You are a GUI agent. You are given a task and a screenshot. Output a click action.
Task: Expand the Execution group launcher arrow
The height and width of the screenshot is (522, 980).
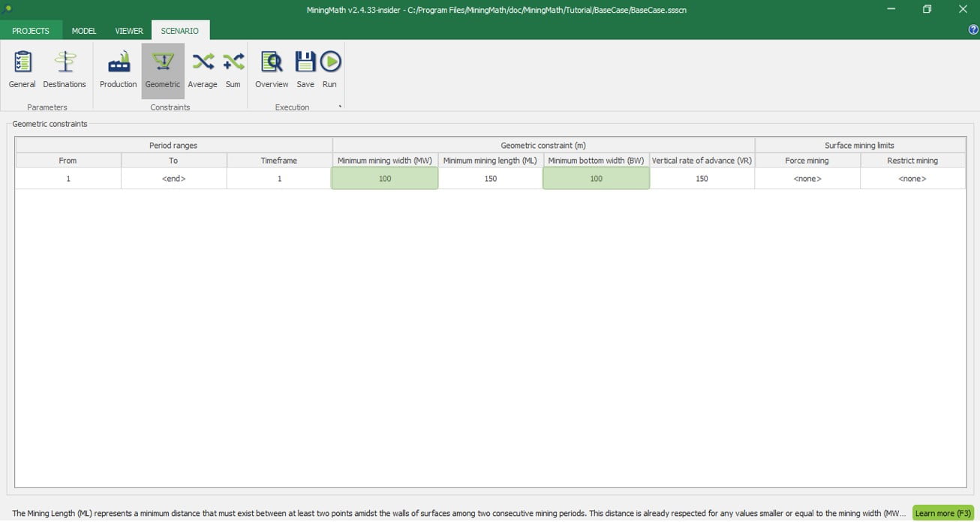pos(340,107)
